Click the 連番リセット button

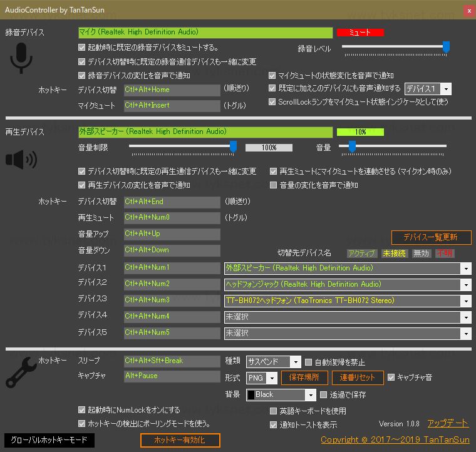[x=358, y=378]
